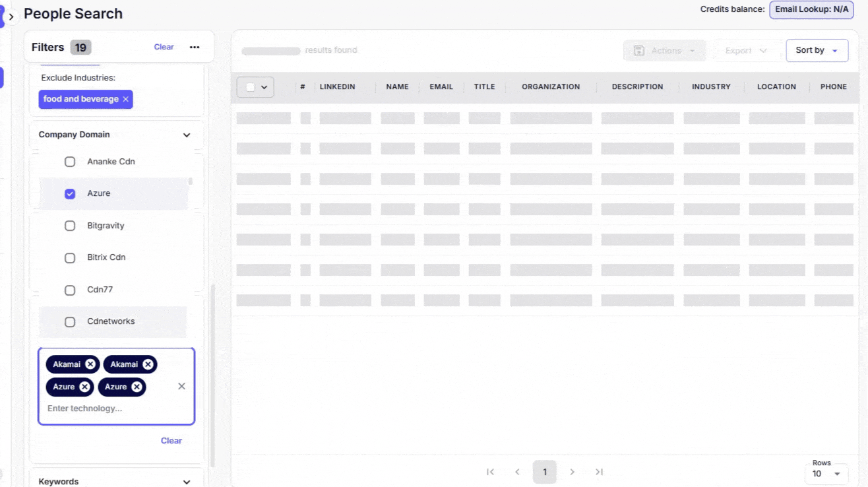Open the Sort by dropdown
This screenshot has width=868, height=487.
(x=817, y=51)
